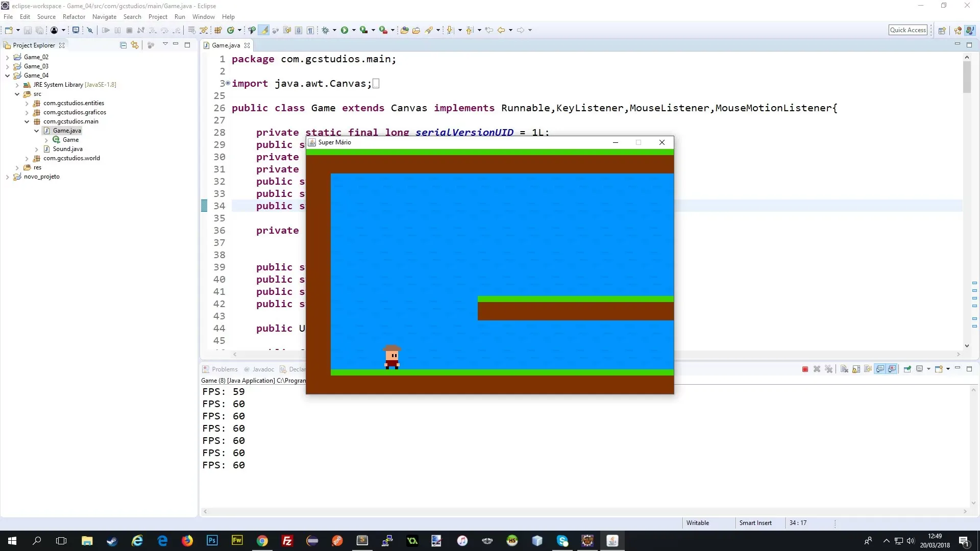Click the Clear Console icon

pos(844,369)
